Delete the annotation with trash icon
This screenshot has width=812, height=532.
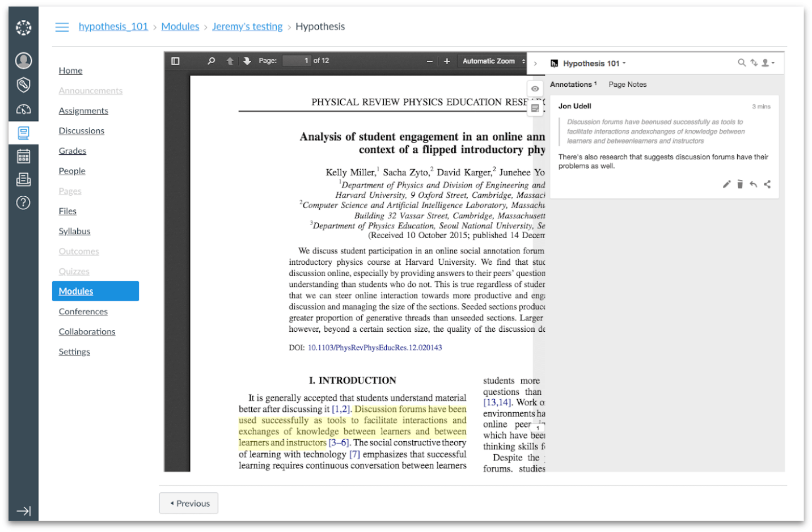(x=740, y=184)
